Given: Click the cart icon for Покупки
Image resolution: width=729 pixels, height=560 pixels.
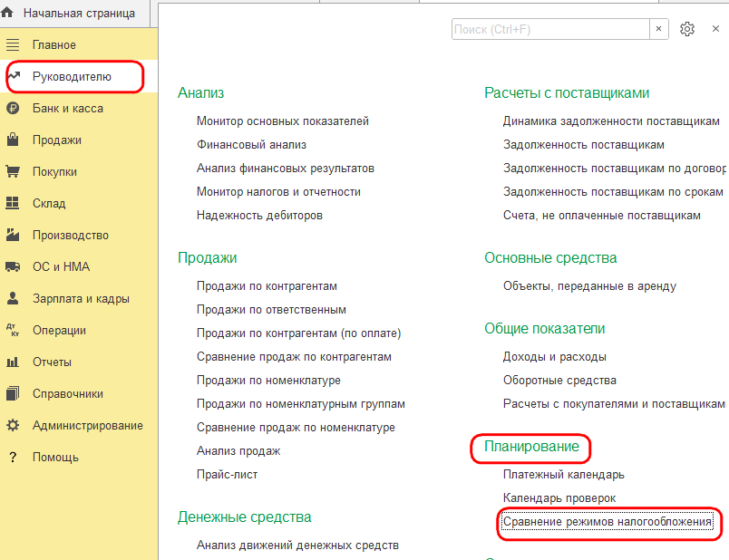Looking at the screenshot, I should point(13,171).
